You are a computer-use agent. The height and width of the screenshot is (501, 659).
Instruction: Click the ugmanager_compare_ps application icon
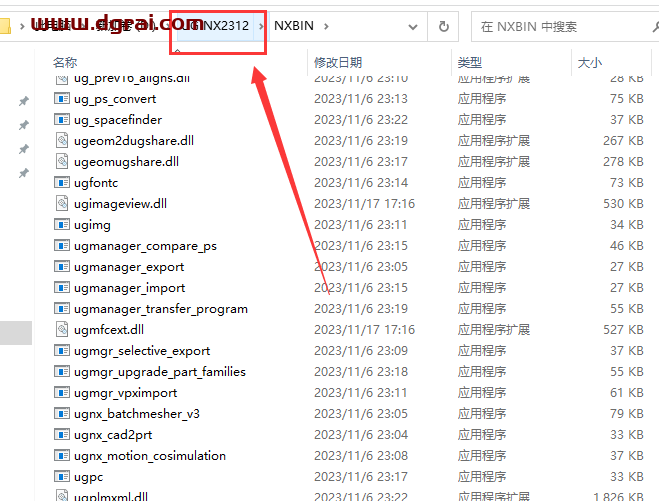tap(62, 246)
